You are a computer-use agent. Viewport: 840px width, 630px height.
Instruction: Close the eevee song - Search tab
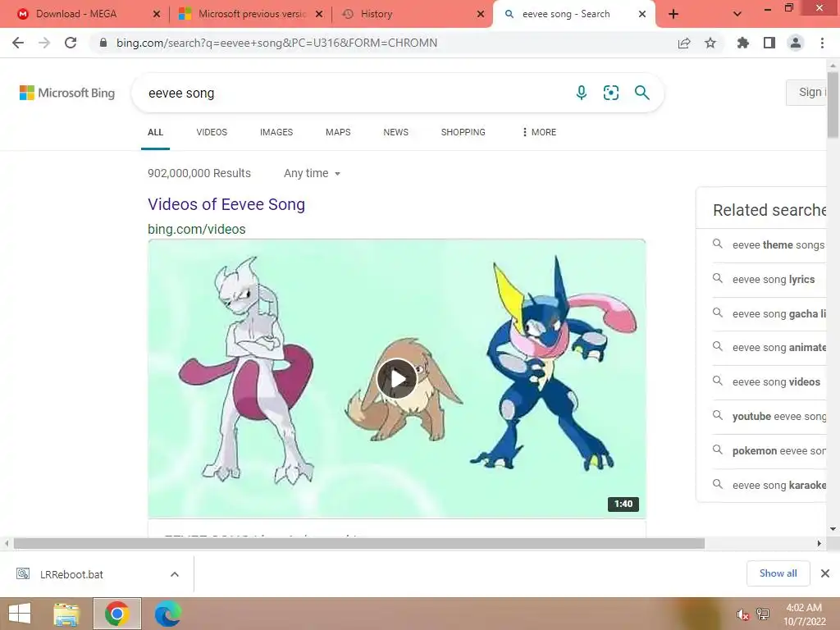[x=642, y=14]
